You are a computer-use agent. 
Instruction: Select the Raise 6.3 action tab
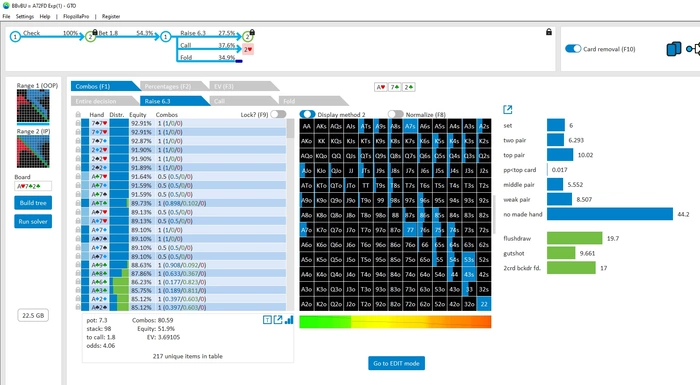coord(173,101)
